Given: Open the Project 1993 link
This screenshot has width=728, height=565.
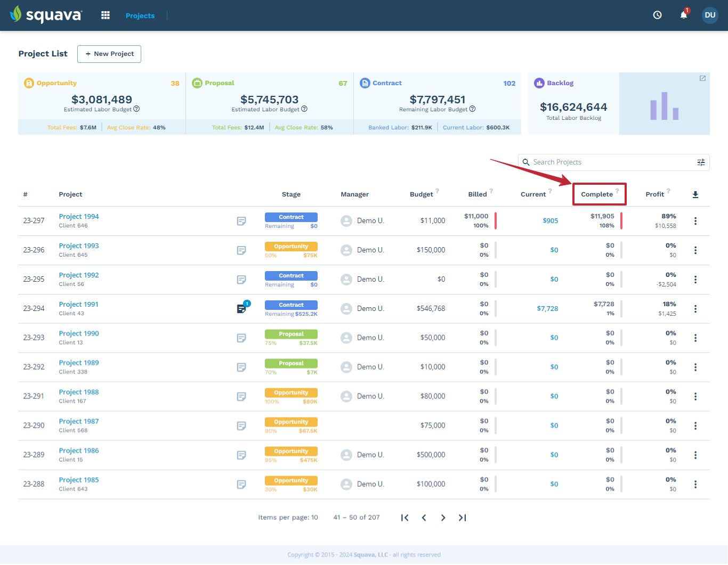Looking at the screenshot, I should click(78, 245).
